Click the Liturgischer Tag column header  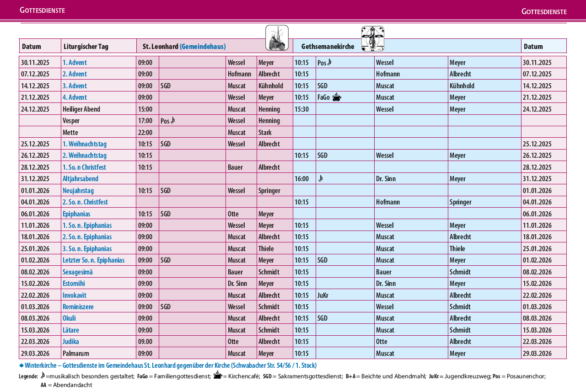(86, 46)
